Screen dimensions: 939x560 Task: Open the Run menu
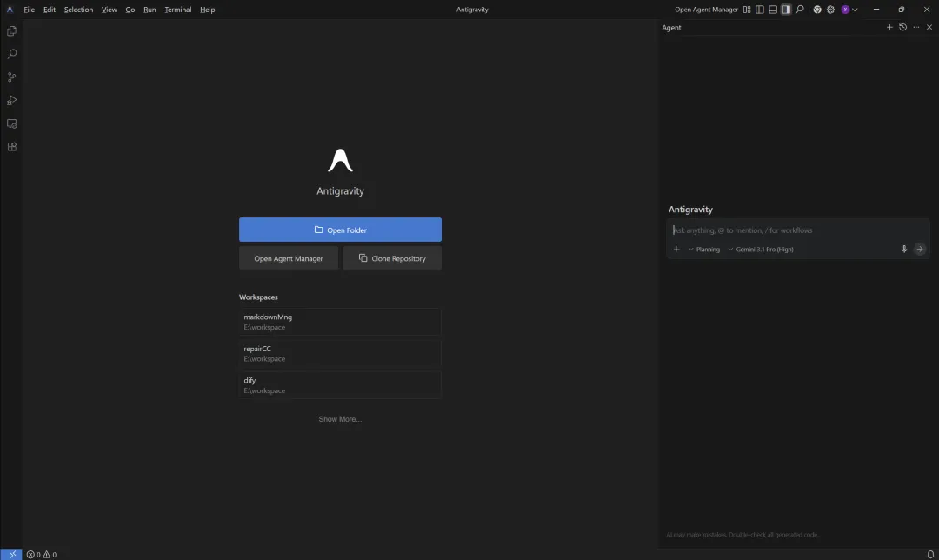(x=150, y=10)
